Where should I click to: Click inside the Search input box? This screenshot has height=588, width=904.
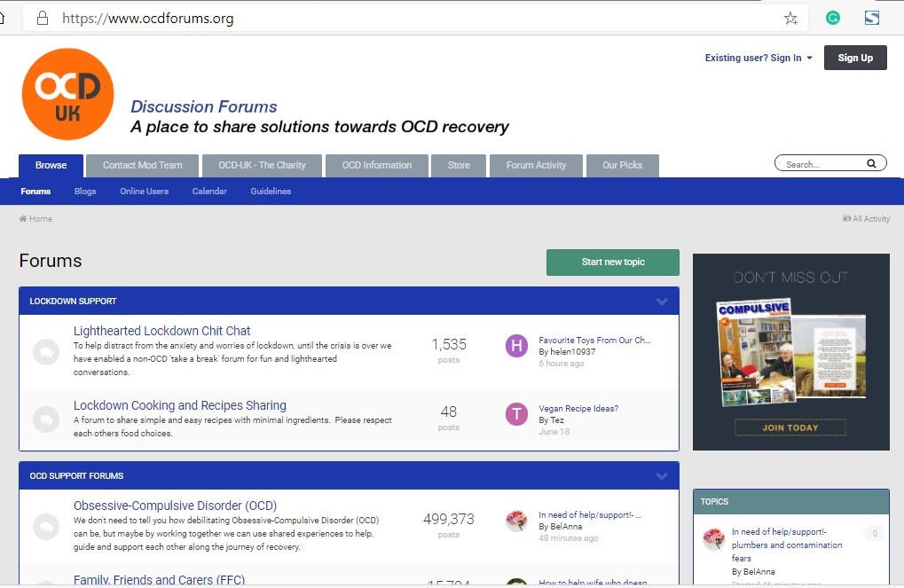[821, 163]
